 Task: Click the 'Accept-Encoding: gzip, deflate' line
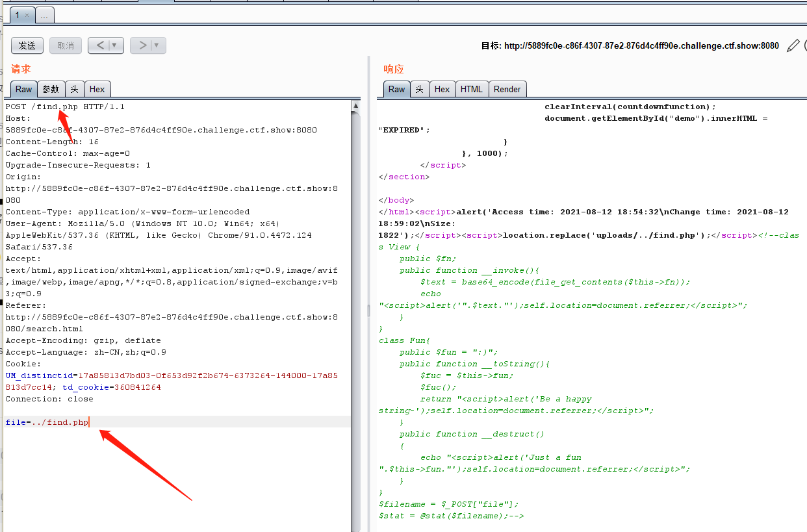tap(83, 340)
